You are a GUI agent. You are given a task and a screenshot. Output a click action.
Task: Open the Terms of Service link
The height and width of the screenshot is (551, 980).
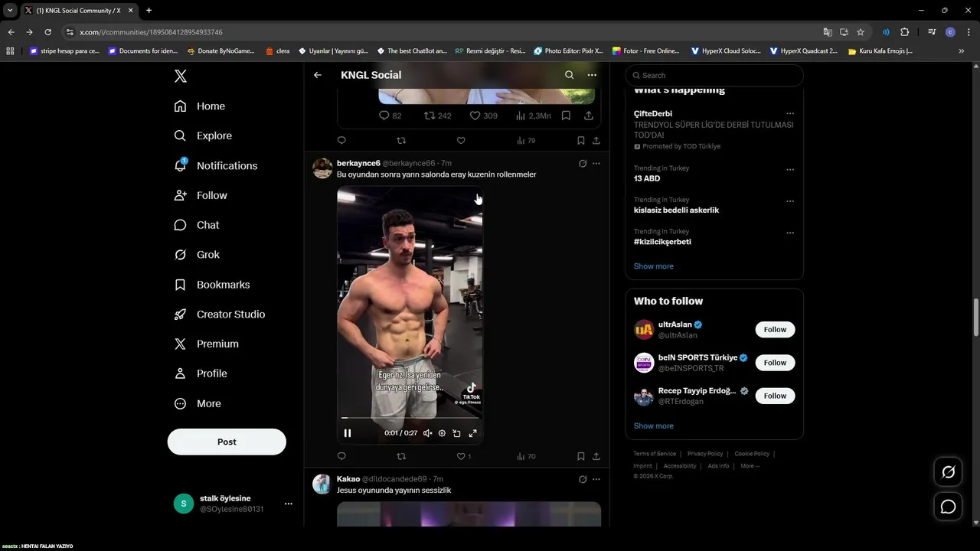pyautogui.click(x=655, y=454)
